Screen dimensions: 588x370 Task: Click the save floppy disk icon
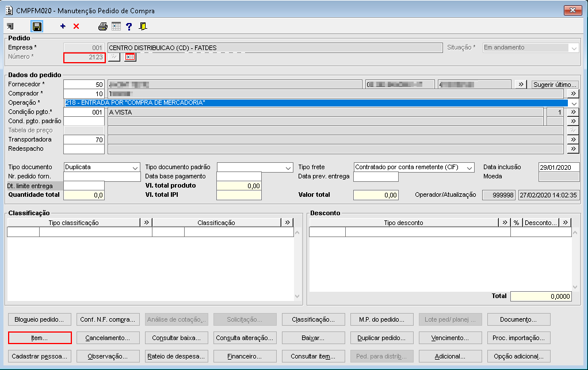(37, 26)
